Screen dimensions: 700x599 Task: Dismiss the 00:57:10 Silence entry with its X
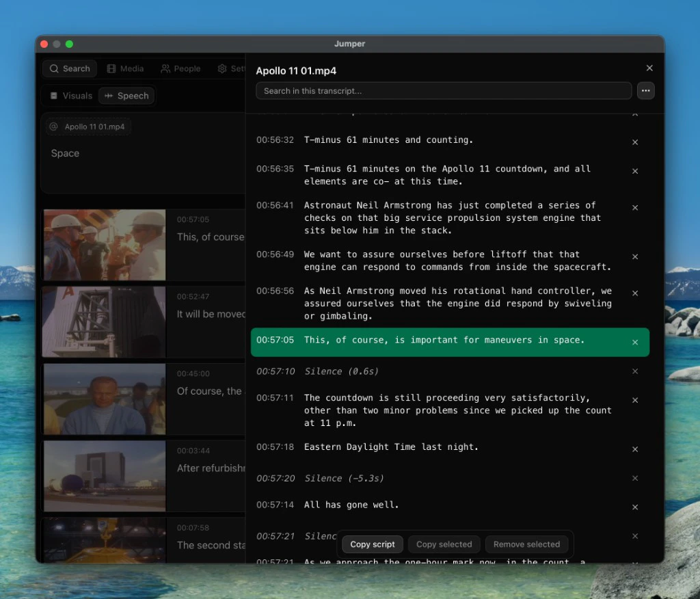(635, 371)
